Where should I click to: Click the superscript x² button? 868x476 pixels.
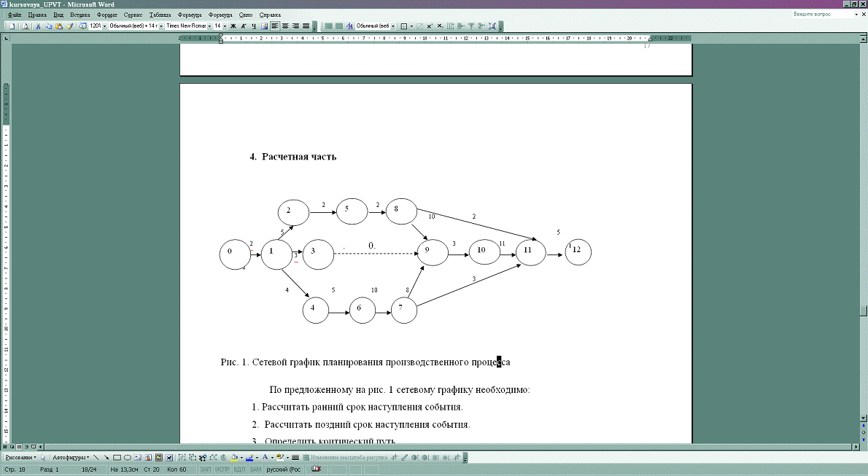tap(430, 26)
